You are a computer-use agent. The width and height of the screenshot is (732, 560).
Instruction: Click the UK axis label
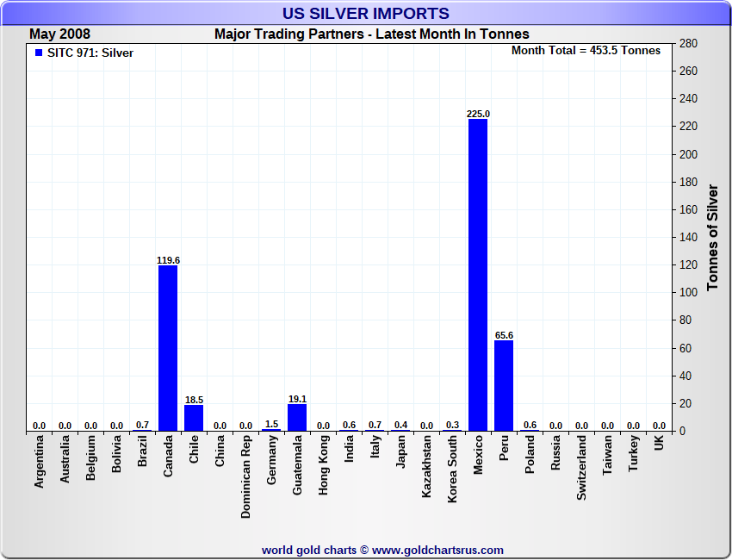659,443
